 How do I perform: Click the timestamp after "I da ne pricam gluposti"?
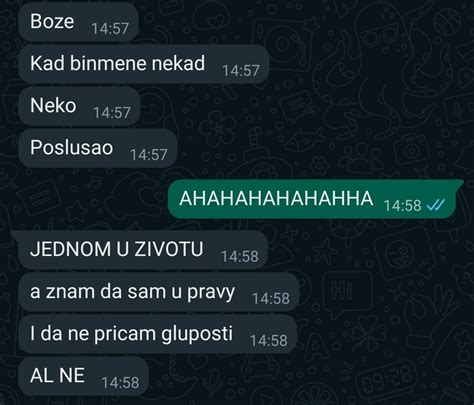click(269, 341)
